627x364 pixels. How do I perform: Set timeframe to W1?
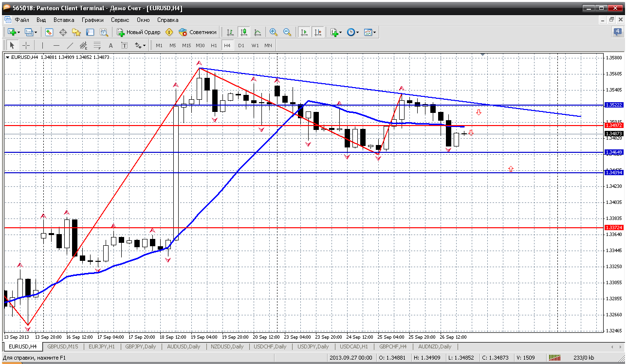(x=255, y=45)
